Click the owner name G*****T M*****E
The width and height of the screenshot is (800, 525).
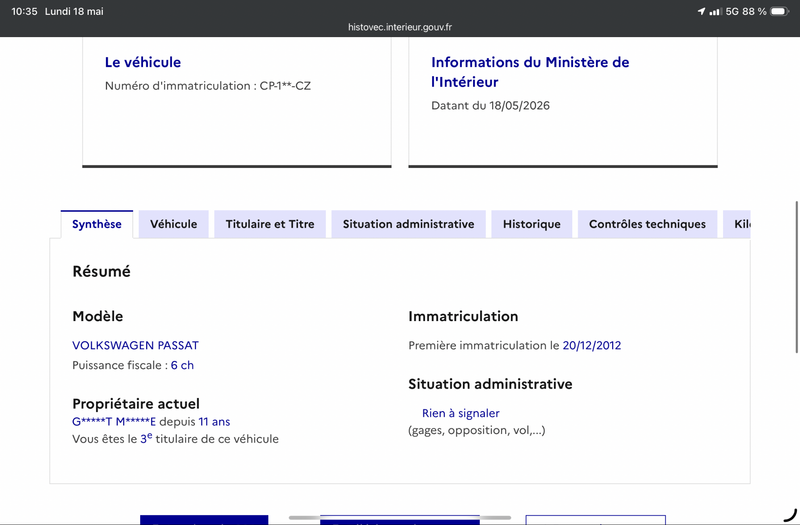click(114, 422)
